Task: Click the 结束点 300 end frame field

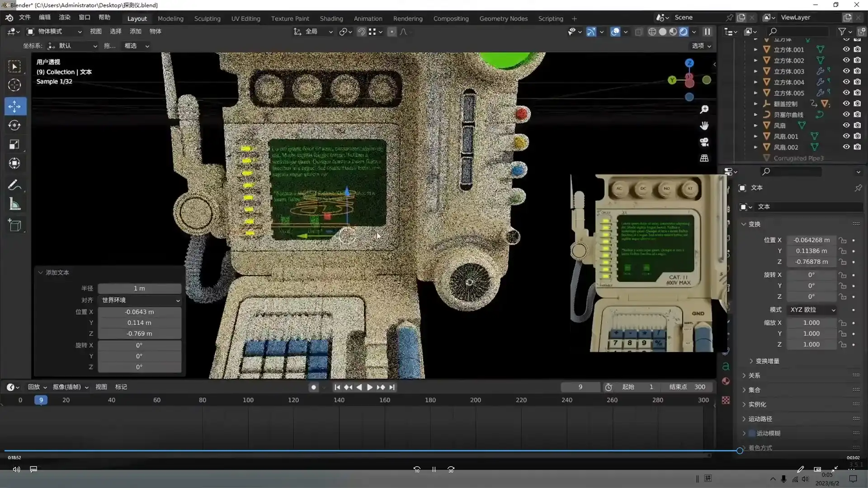Action: tap(687, 387)
